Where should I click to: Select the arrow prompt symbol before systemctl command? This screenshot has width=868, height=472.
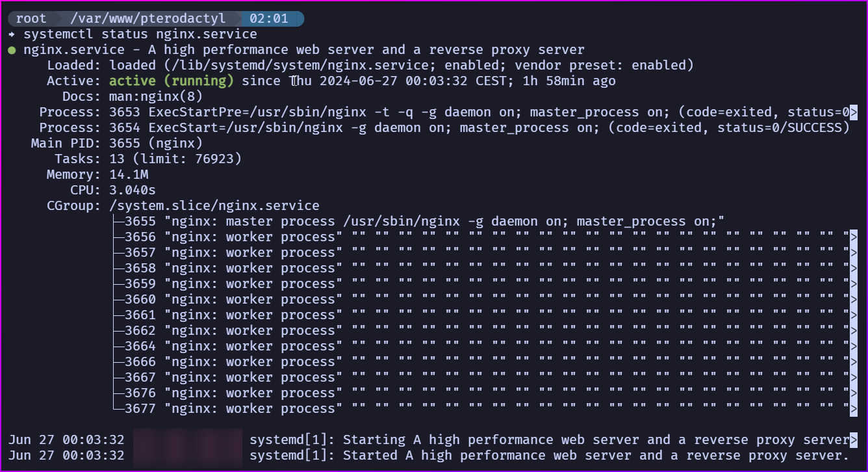coord(12,34)
